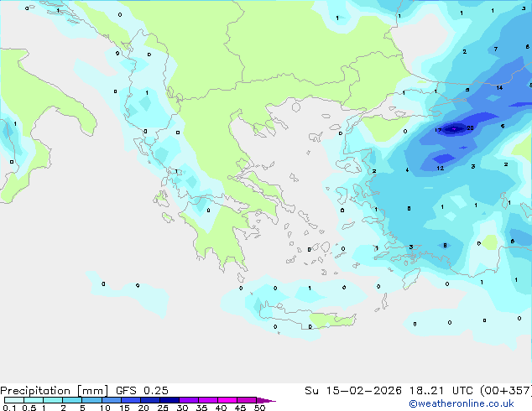Click the "25" label under the legend

click(x=163, y=408)
